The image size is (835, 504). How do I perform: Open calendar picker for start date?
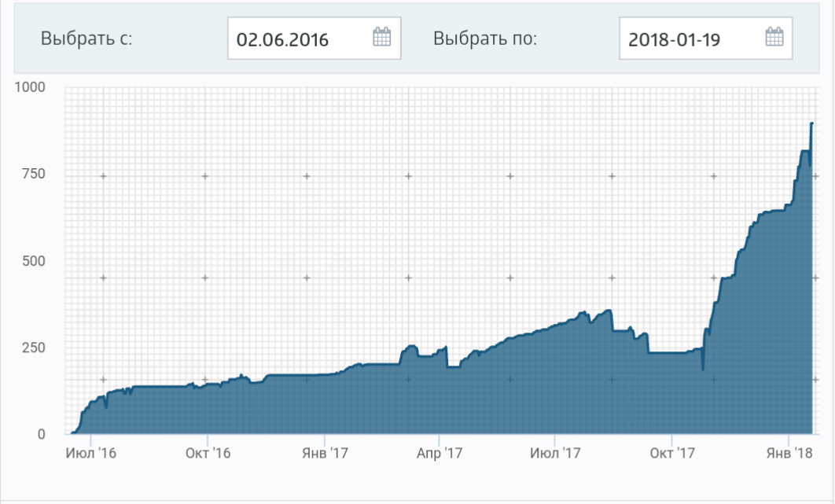(382, 37)
